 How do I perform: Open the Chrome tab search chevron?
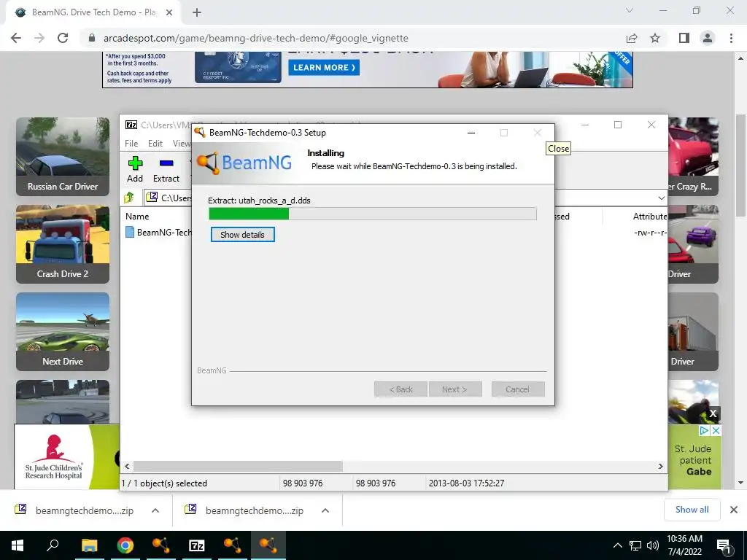(630, 10)
